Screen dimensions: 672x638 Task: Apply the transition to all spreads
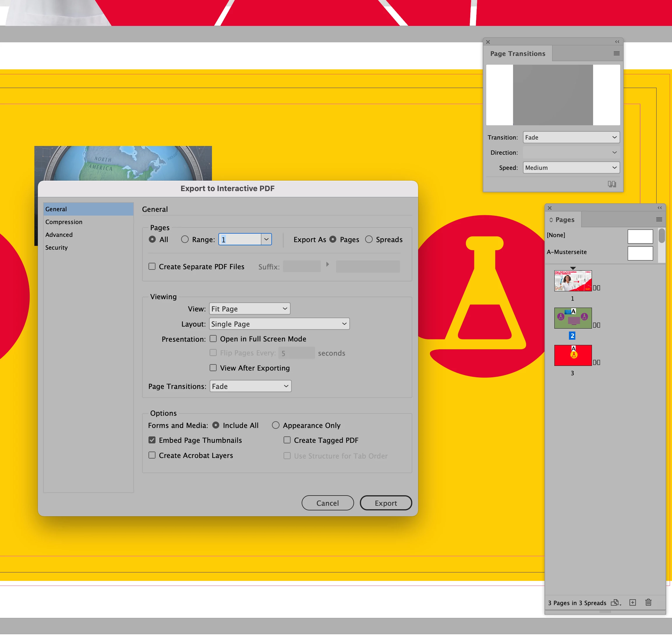tap(612, 184)
